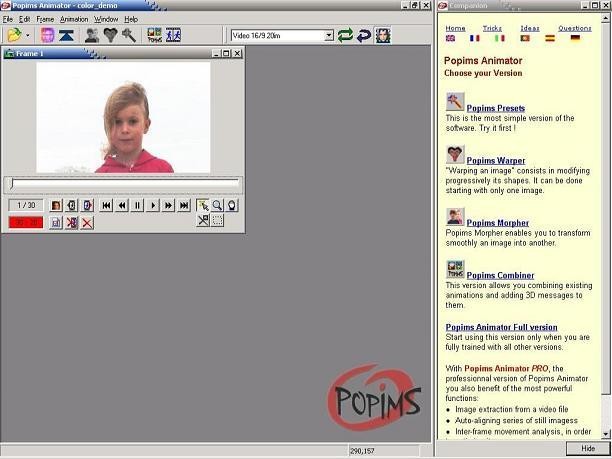
Task: Click the dark blue return arrow icon
Action: (364, 36)
